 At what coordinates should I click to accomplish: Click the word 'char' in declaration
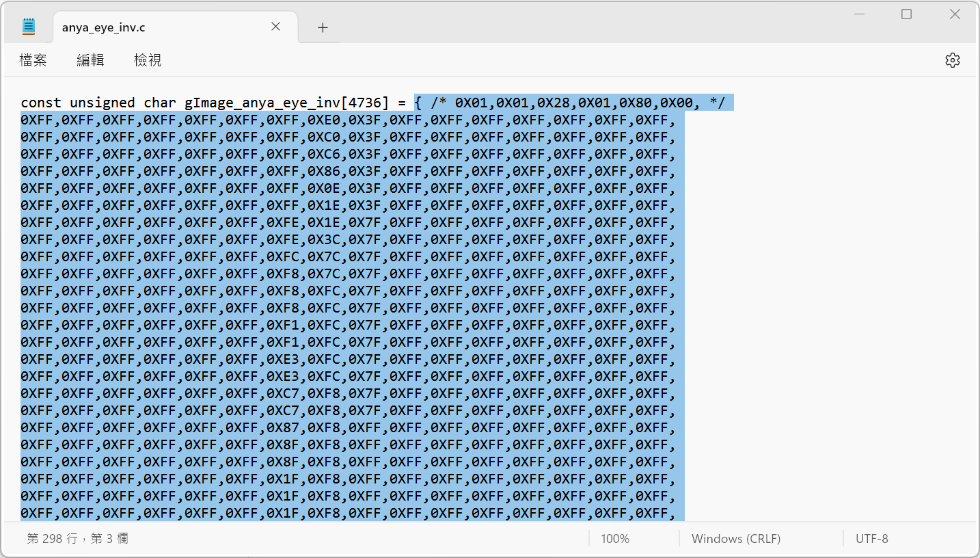click(x=160, y=103)
